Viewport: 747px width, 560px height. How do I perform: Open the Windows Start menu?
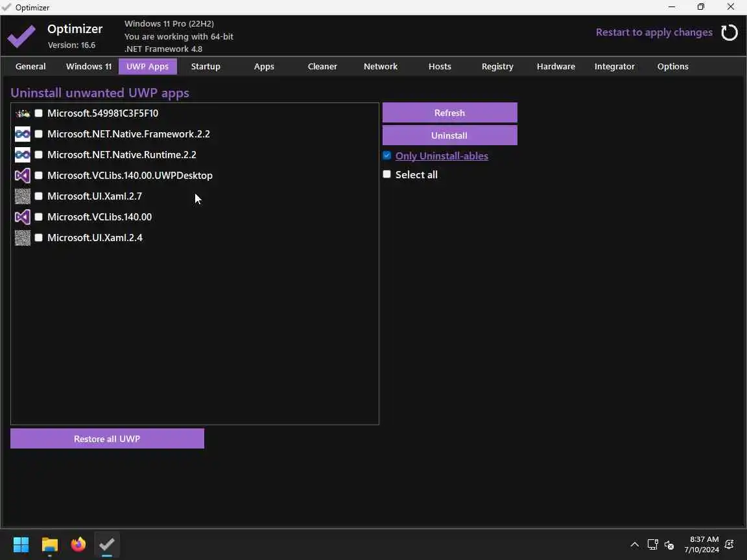coord(21,544)
